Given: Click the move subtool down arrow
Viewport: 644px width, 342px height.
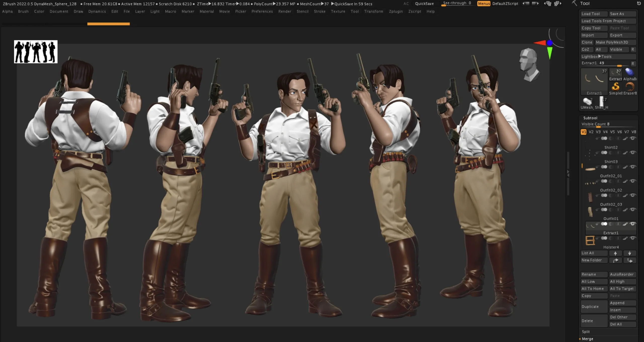Looking at the screenshot, I should pos(630,253).
